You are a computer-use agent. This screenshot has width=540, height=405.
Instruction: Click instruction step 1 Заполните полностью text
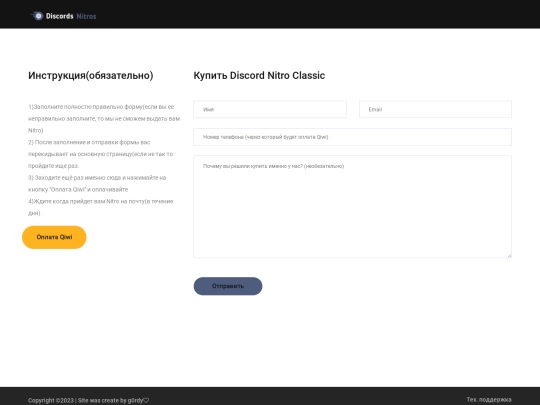click(104, 118)
